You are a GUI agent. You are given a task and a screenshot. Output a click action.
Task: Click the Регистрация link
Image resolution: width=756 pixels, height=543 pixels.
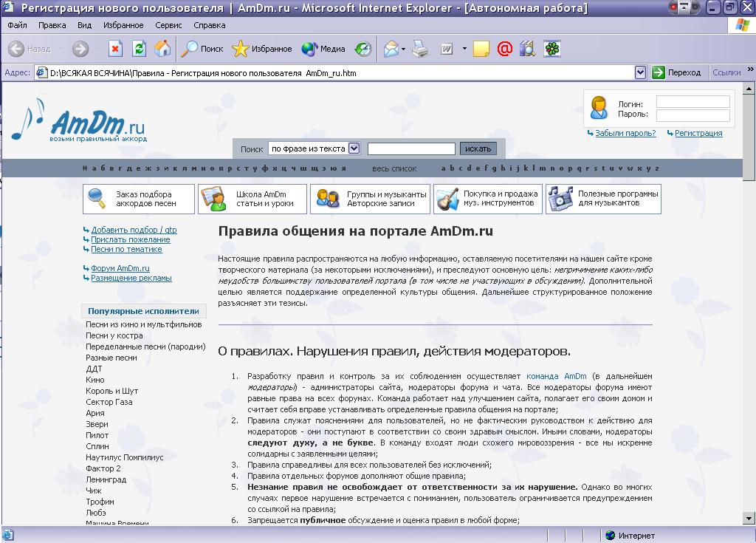(x=698, y=133)
